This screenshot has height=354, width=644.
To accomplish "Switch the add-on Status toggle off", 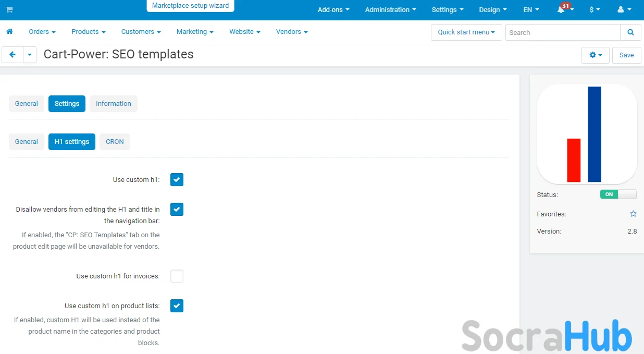I will point(618,194).
